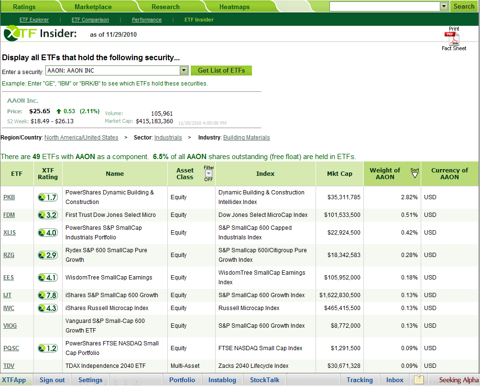Open the 1.2 XTF rating badge for PQSC
The height and width of the screenshot is (386, 480).
coord(48,348)
